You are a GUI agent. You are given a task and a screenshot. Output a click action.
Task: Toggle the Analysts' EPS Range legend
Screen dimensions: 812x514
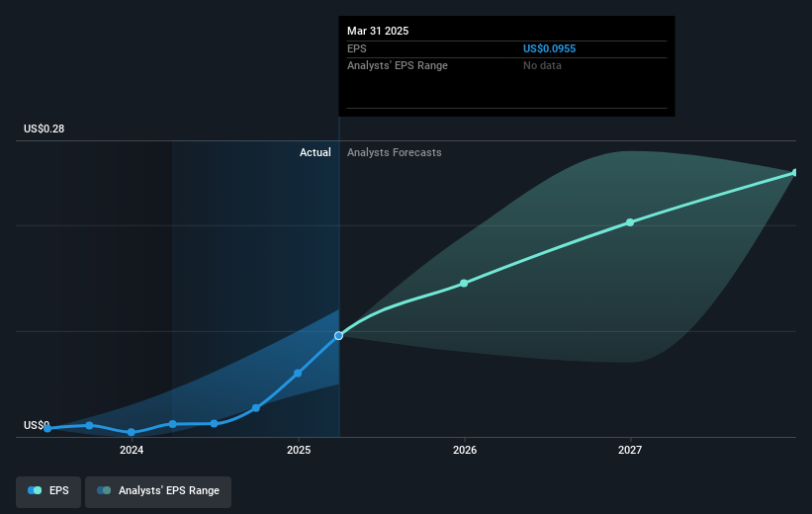pyautogui.click(x=158, y=490)
